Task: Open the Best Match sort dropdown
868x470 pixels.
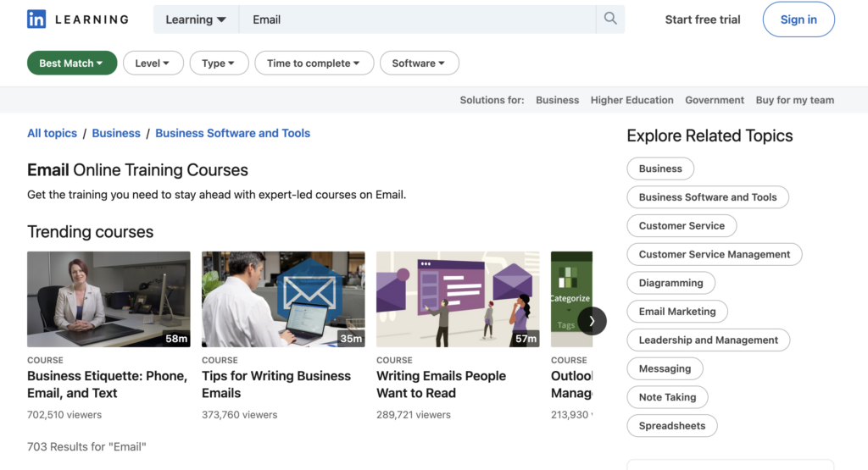Action: 72,63
